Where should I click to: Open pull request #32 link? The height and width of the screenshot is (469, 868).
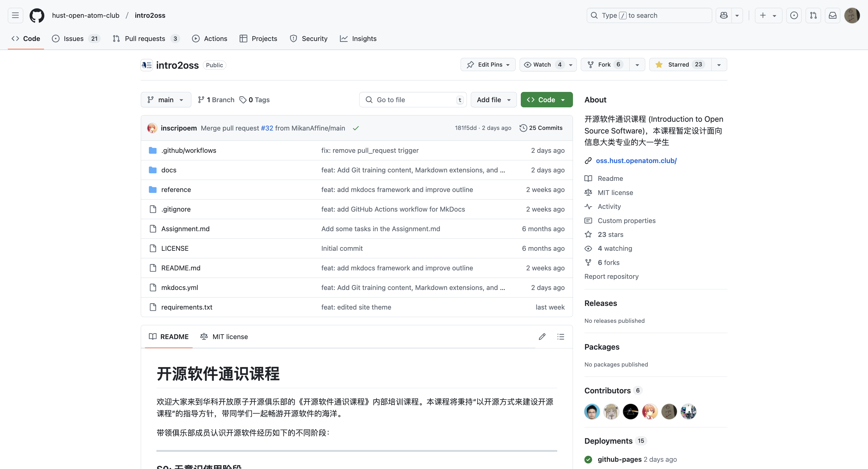point(267,128)
